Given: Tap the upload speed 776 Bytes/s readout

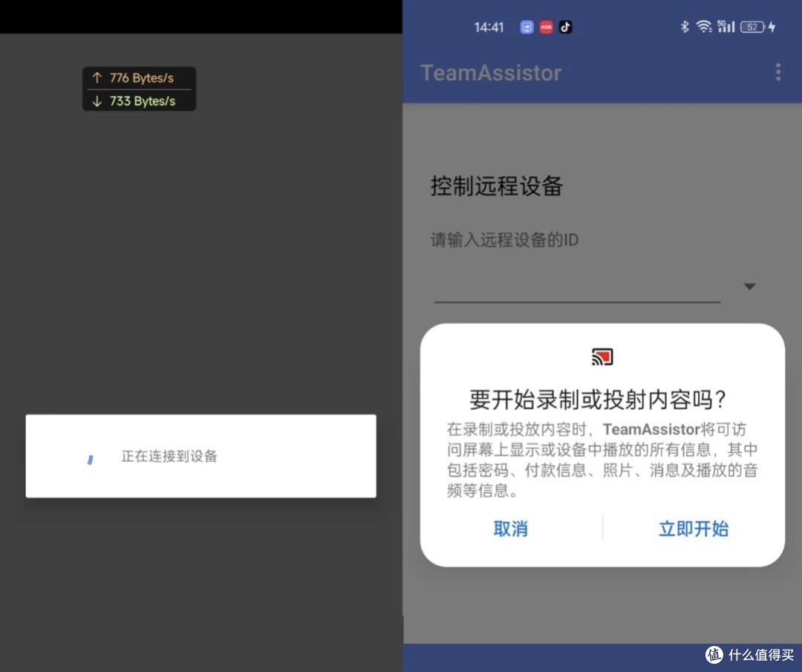Looking at the screenshot, I should point(142,78).
